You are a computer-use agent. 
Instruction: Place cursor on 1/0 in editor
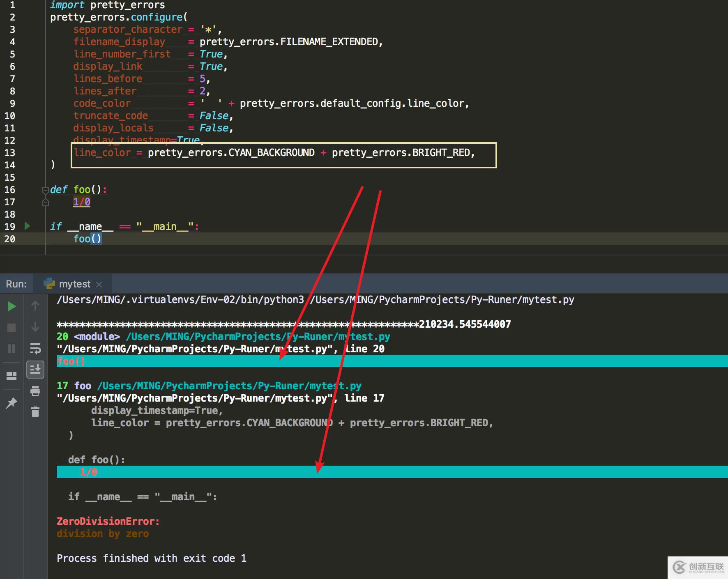point(82,202)
